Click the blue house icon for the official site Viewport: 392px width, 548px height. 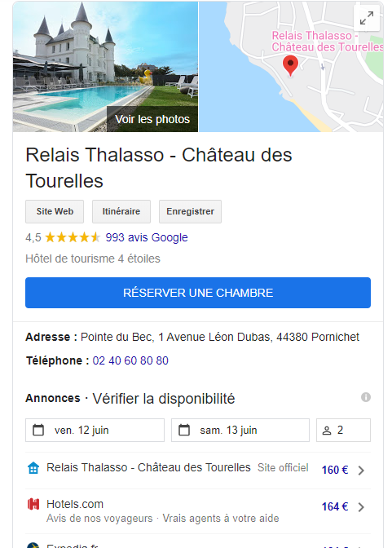(x=33, y=467)
